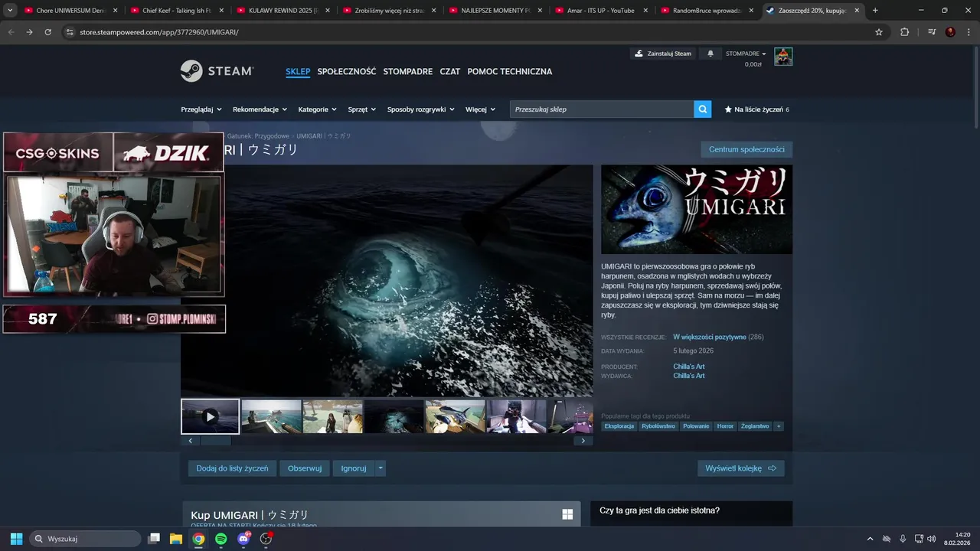The height and width of the screenshot is (551, 980).
Task: Click the plus button after Żeglarstwo tag
Action: click(779, 426)
